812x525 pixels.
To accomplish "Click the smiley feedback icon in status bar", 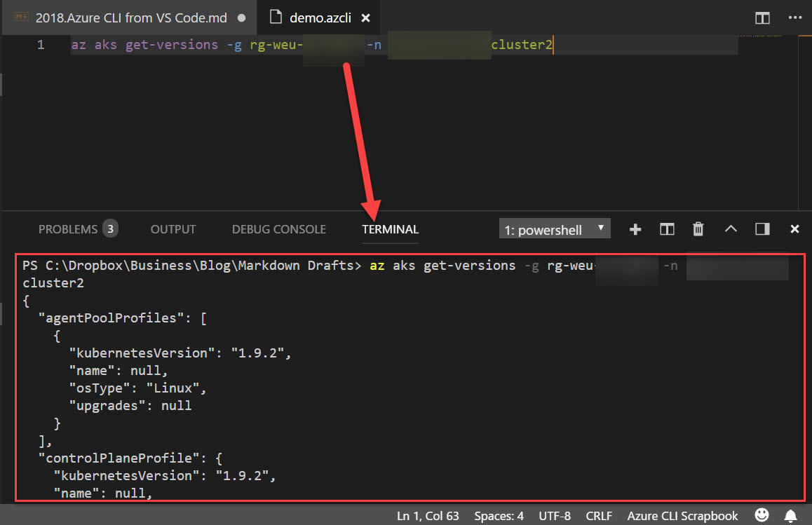I will click(763, 516).
